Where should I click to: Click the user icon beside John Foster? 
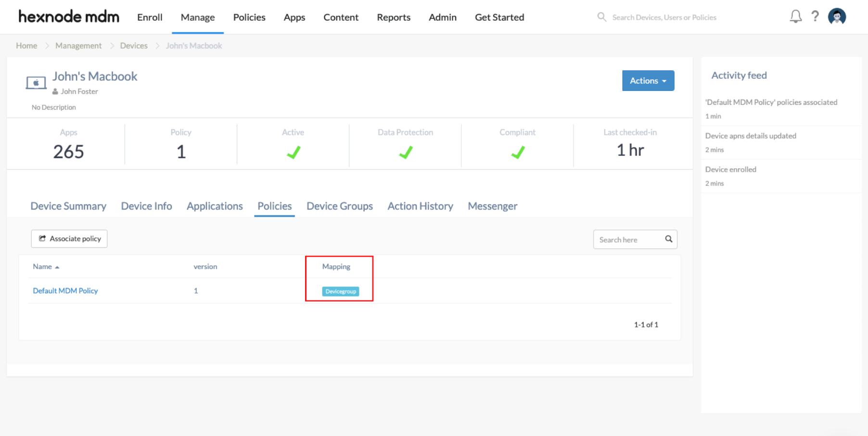[55, 91]
